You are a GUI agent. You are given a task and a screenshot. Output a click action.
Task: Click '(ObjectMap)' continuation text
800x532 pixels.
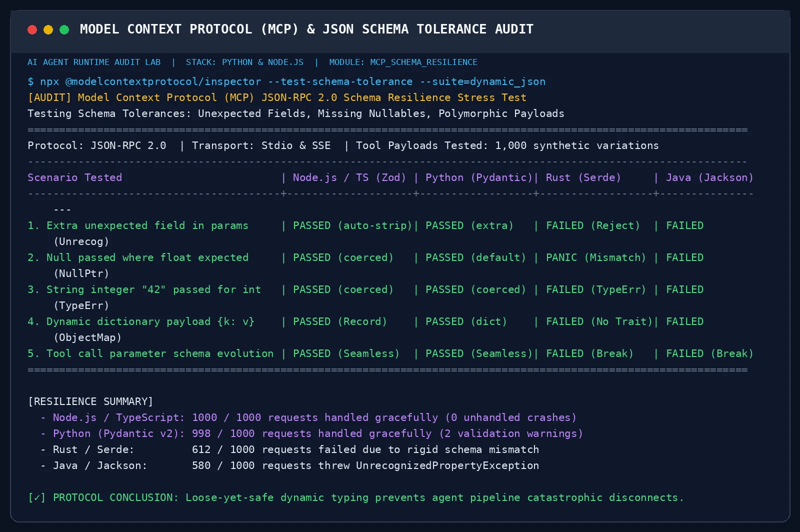point(87,337)
